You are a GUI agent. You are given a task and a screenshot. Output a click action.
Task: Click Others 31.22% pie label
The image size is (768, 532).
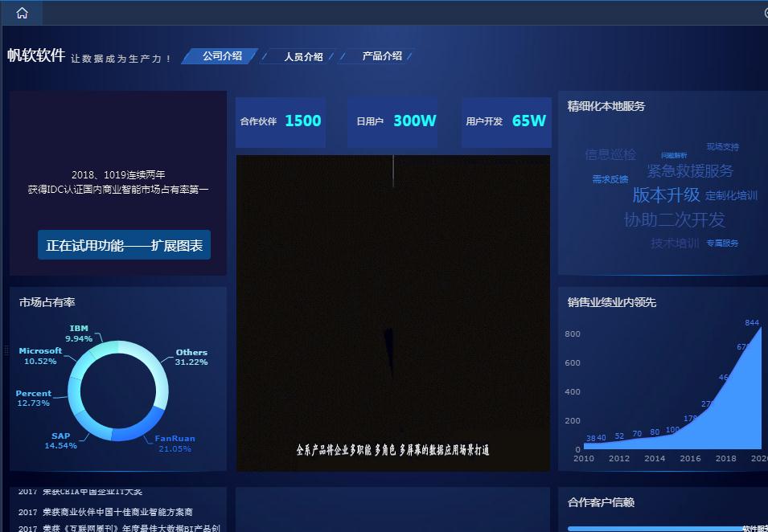point(191,357)
